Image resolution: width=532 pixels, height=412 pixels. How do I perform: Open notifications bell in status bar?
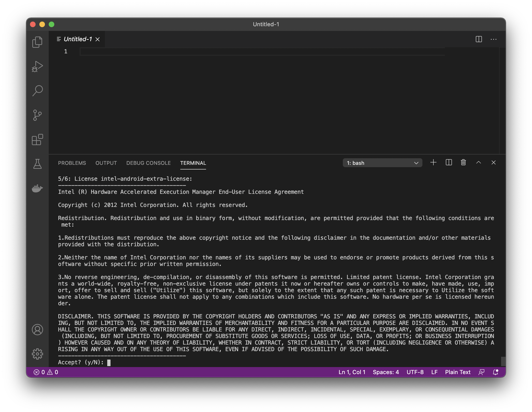point(495,372)
